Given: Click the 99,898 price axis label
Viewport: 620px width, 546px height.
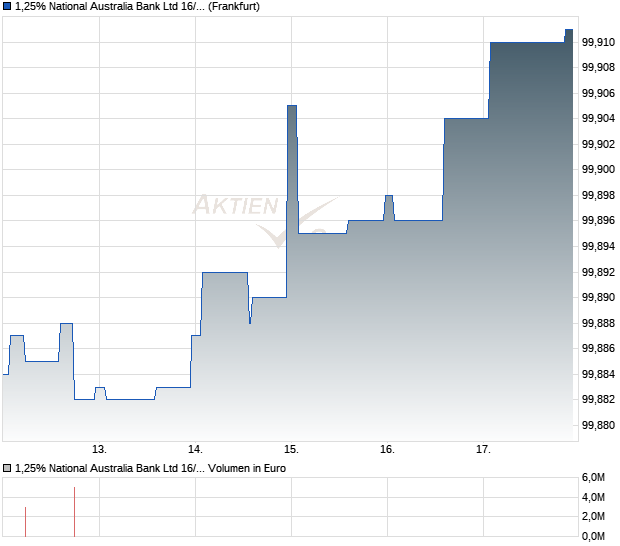Looking at the screenshot, I should tap(598, 195).
